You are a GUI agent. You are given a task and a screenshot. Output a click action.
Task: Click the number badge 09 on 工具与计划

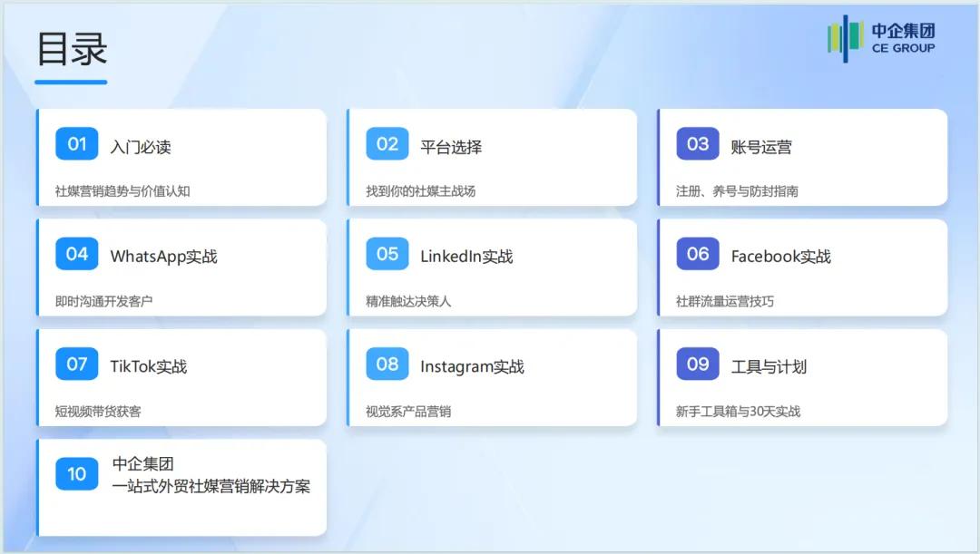tap(697, 363)
